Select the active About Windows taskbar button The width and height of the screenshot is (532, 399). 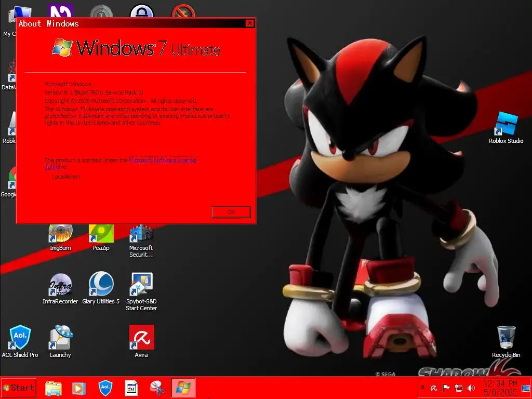click(x=183, y=388)
